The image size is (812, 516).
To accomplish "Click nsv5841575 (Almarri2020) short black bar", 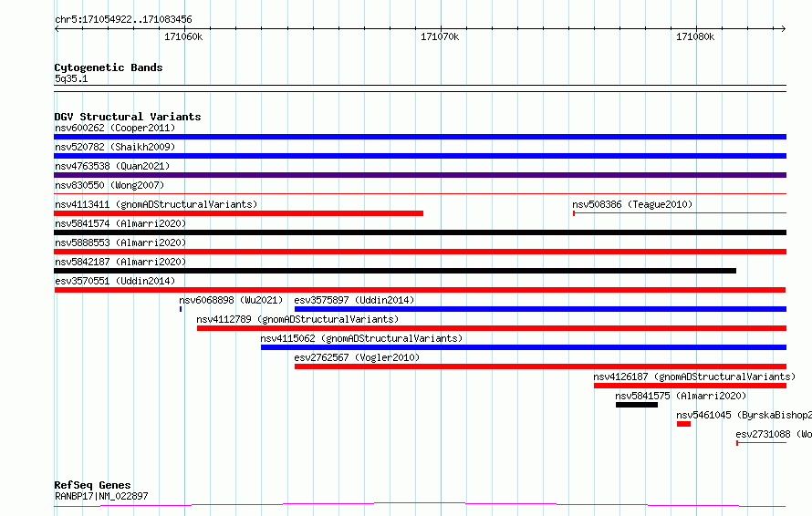I will [637, 406].
